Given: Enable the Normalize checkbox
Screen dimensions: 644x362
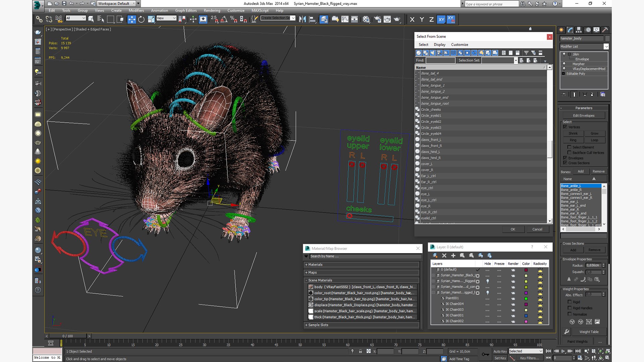Looking at the screenshot, I should coord(570,314).
